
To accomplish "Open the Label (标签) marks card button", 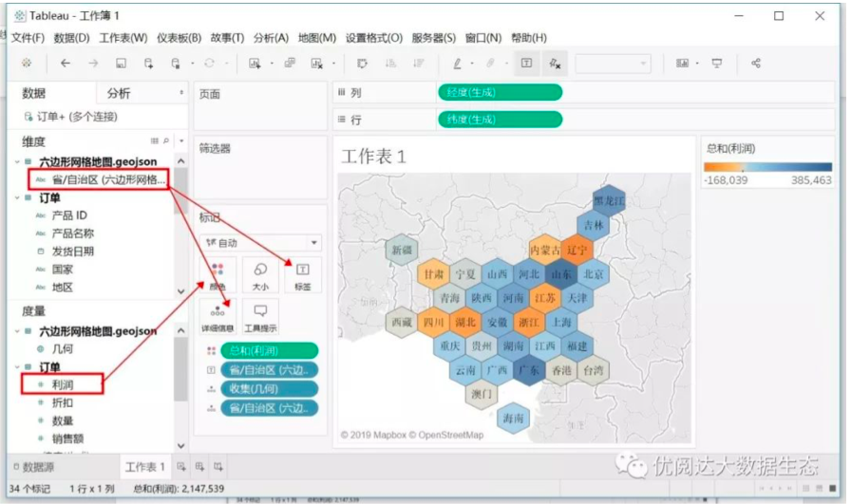I will (x=303, y=273).
